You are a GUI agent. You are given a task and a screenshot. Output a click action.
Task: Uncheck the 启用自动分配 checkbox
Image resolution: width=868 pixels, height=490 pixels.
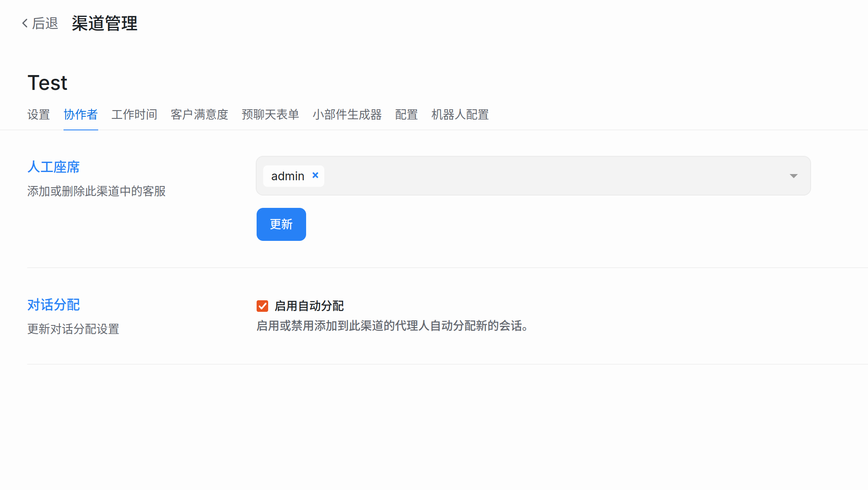pos(262,306)
